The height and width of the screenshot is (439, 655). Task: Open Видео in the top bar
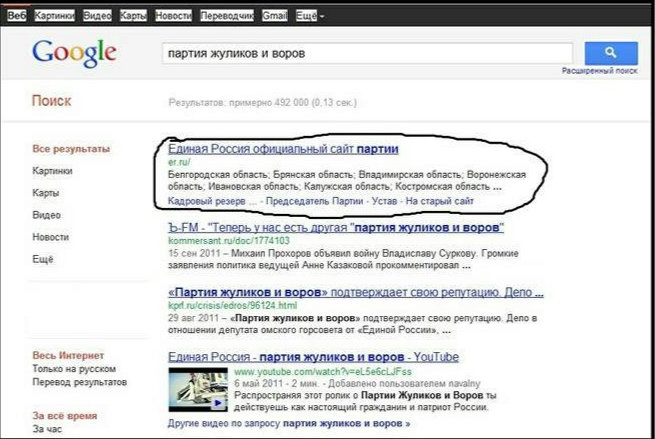(97, 16)
